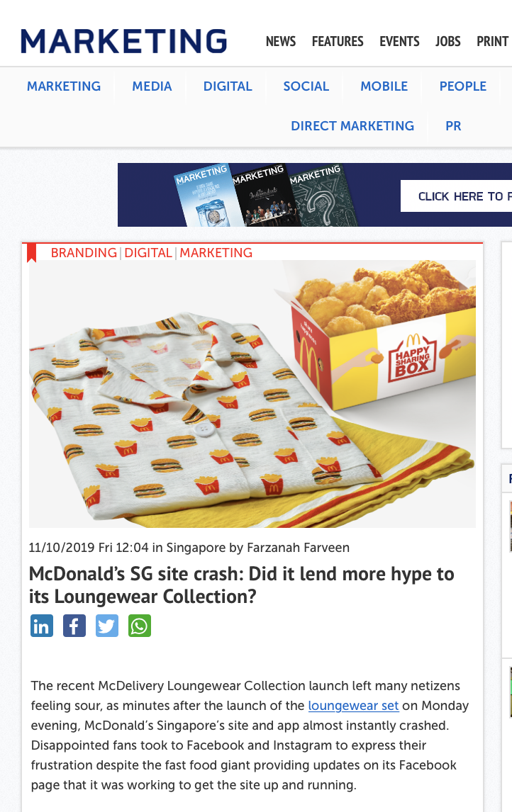The width and height of the screenshot is (512, 812).
Task: Open the magazine covers banner ad
Action: tap(315, 195)
